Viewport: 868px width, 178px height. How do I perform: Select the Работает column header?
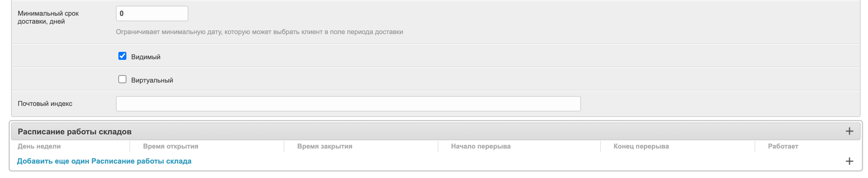(x=783, y=146)
